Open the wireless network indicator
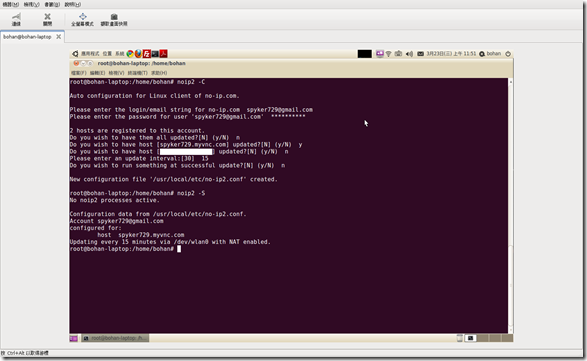The width and height of the screenshot is (587, 361). coord(389,54)
